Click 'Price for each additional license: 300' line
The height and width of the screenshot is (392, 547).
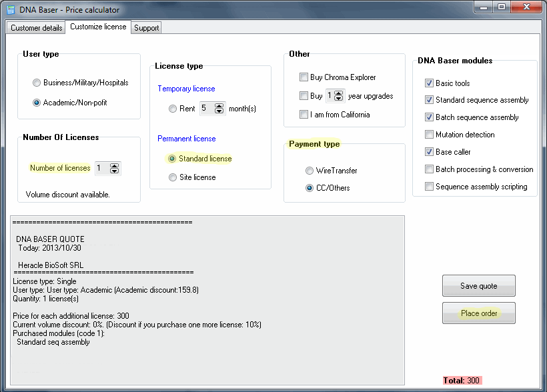pos(71,316)
